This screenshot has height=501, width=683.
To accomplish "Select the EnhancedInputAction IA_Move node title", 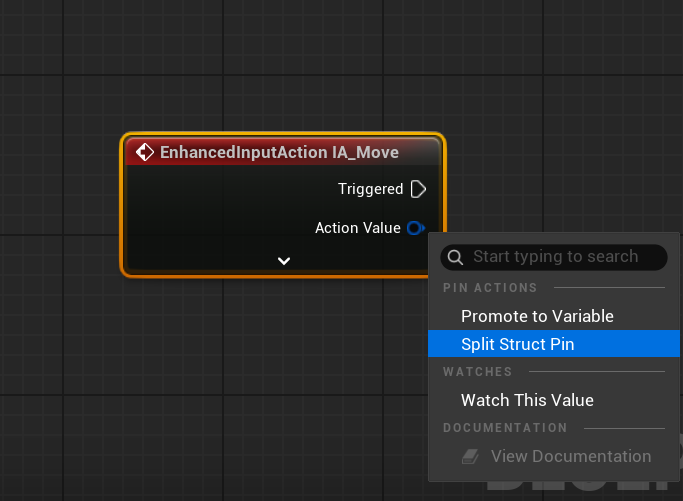I will 279,152.
